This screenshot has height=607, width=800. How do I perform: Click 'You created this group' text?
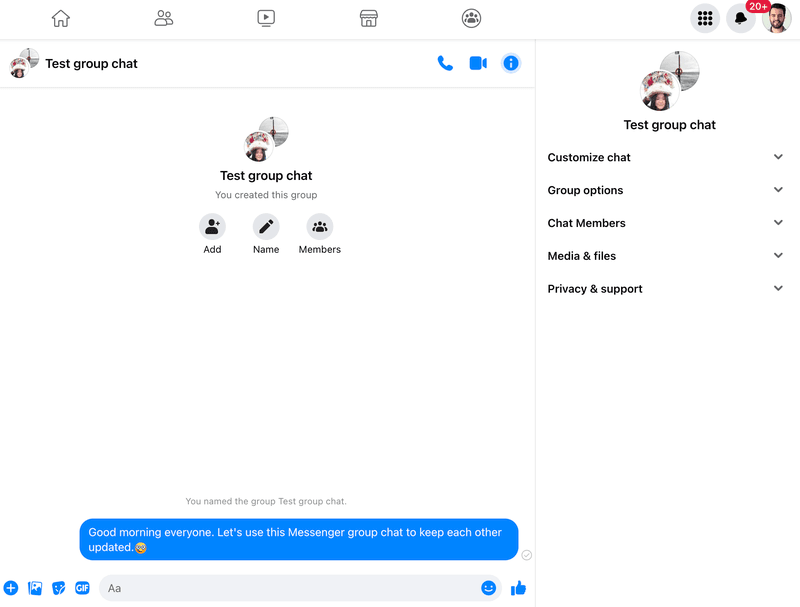click(x=266, y=195)
